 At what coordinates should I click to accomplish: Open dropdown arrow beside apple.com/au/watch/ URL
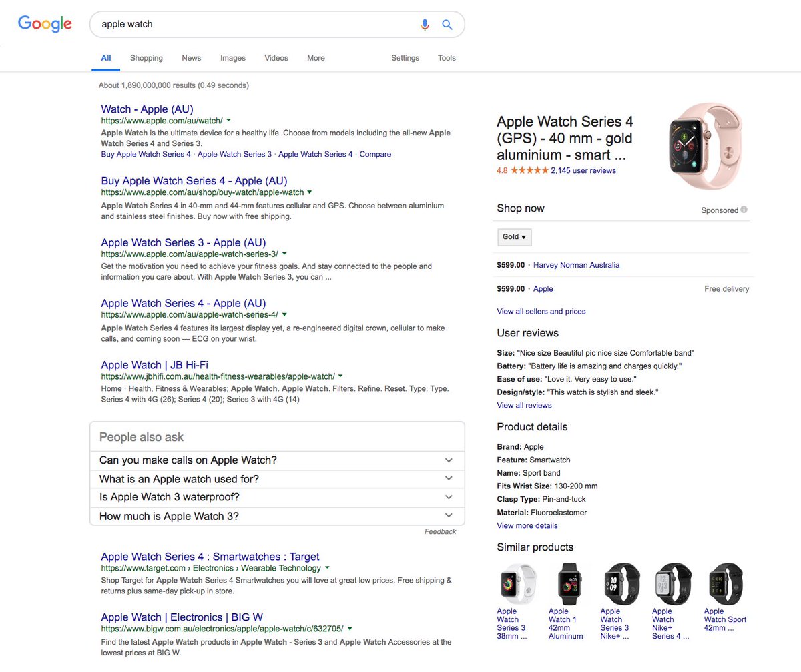click(228, 121)
